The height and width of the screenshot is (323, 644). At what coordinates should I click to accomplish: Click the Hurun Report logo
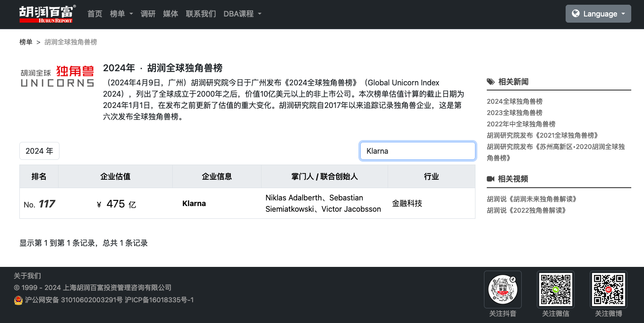47,14
